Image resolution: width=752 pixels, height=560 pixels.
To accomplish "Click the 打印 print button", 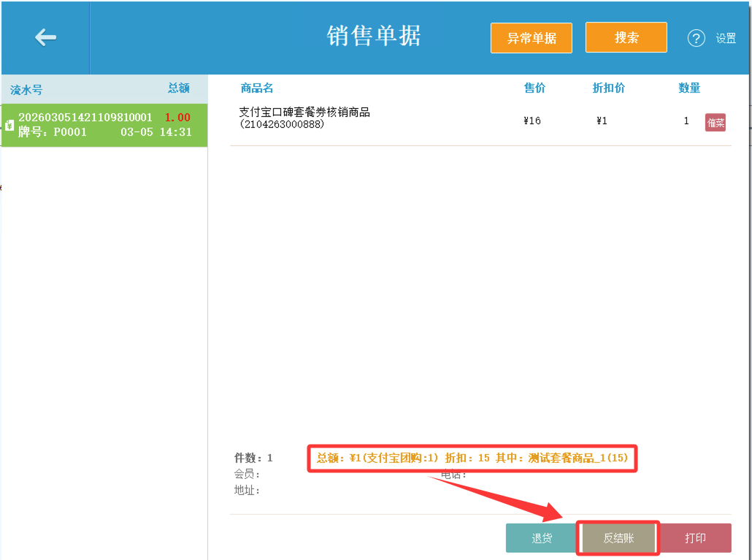I will tap(694, 537).
